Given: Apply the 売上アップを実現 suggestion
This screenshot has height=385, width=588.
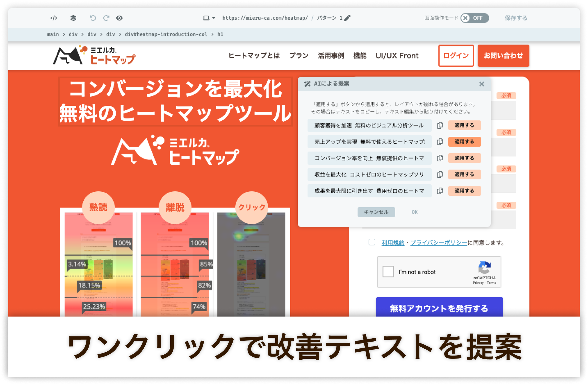Looking at the screenshot, I should coord(464,142).
